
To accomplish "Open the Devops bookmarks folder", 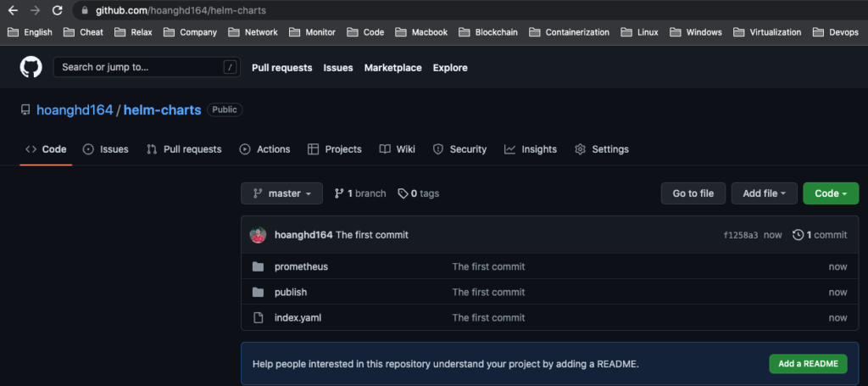I will 836,32.
